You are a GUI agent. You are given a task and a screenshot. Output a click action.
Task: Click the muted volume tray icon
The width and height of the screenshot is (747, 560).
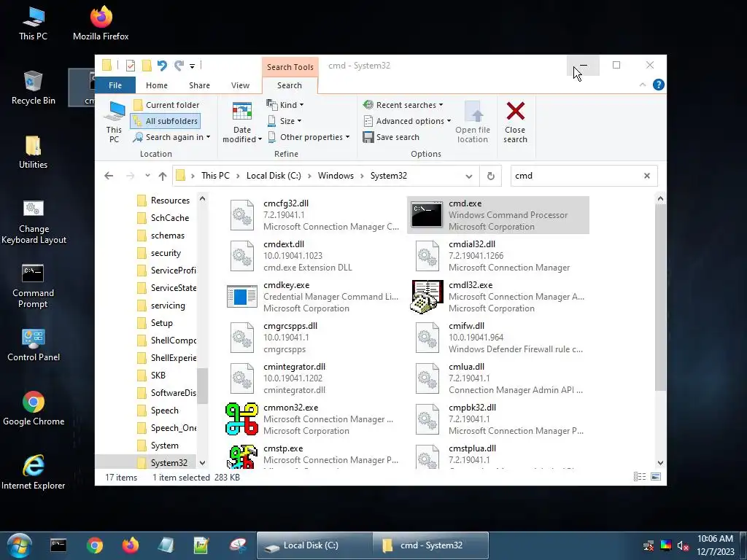pos(683,545)
